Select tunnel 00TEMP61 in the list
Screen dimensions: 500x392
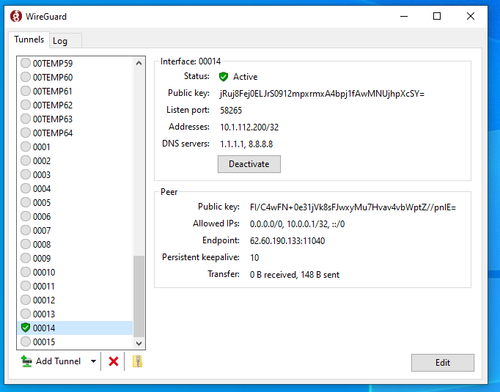pos(76,91)
